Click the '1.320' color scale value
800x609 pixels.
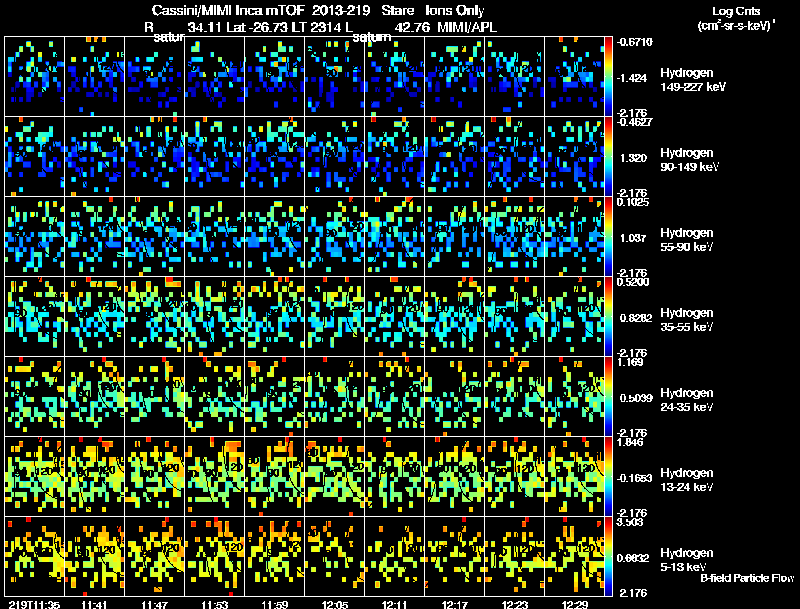(x=633, y=158)
